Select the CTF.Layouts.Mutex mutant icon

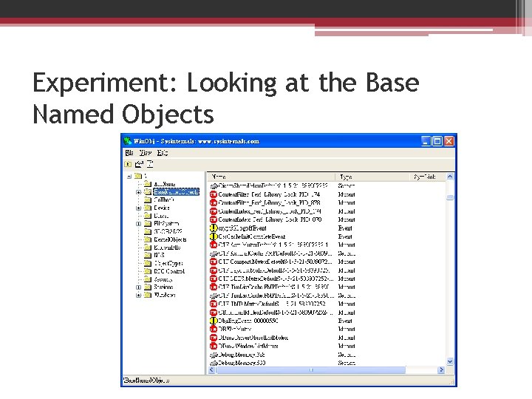(x=214, y=270)
